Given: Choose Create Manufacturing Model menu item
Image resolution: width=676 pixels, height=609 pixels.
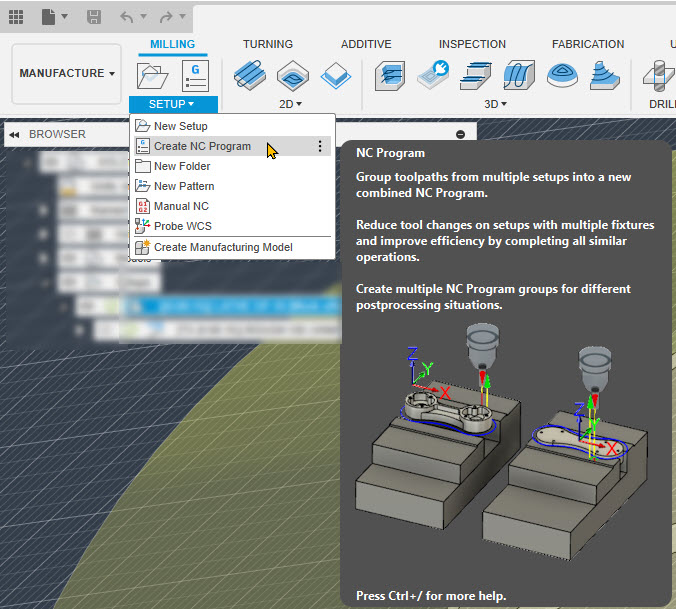Looking at the screenshot, I should 232,247.
